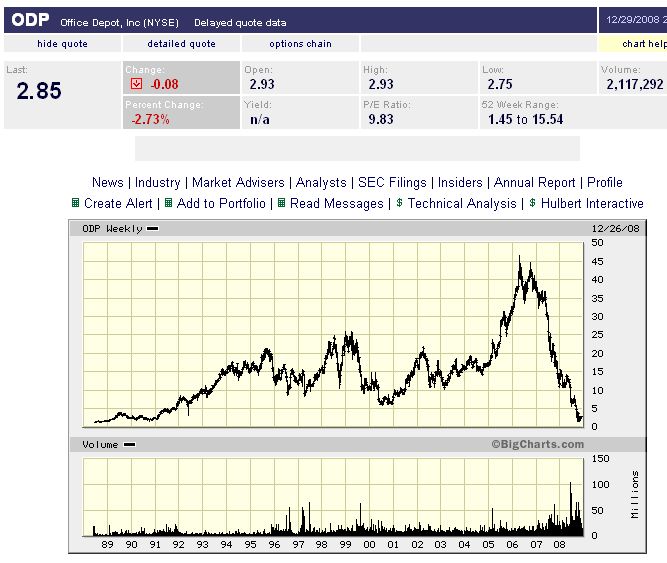Click the volume bar chart
667x563 pixels.
pos(334,497)
